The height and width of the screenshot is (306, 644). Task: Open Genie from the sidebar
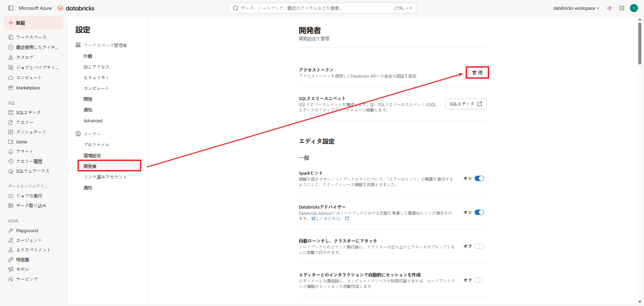click(x=21, y=142)
